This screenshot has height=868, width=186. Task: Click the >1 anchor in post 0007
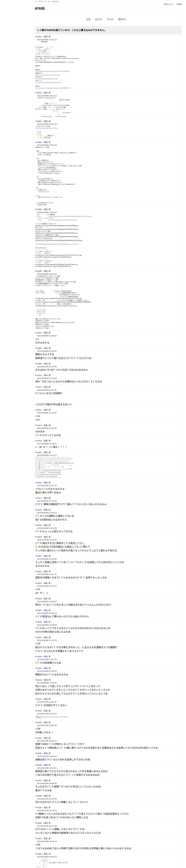click(37, 339)
